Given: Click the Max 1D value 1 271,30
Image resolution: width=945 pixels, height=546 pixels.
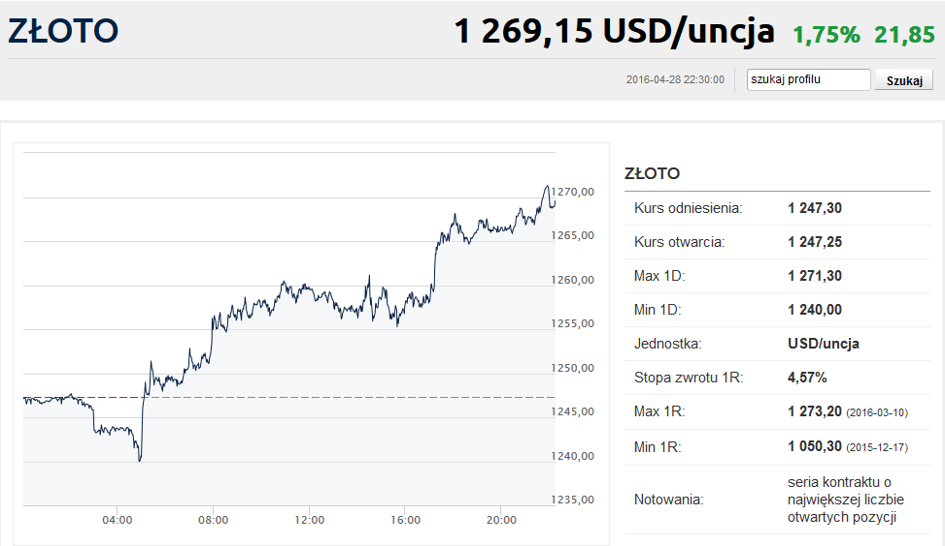Looking at the screenshot, I should point(815,276).
